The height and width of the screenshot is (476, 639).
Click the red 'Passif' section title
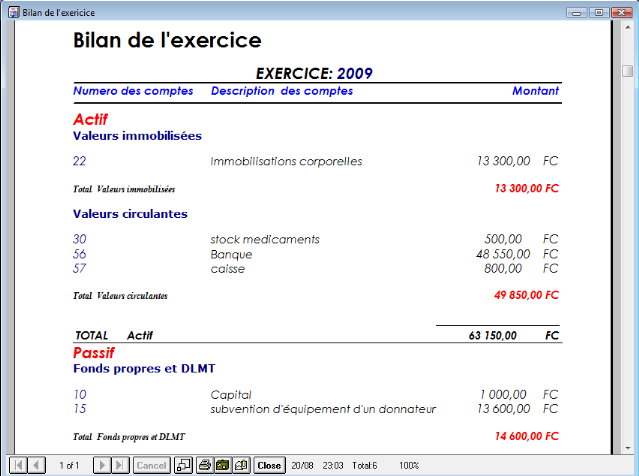(94, 353)
